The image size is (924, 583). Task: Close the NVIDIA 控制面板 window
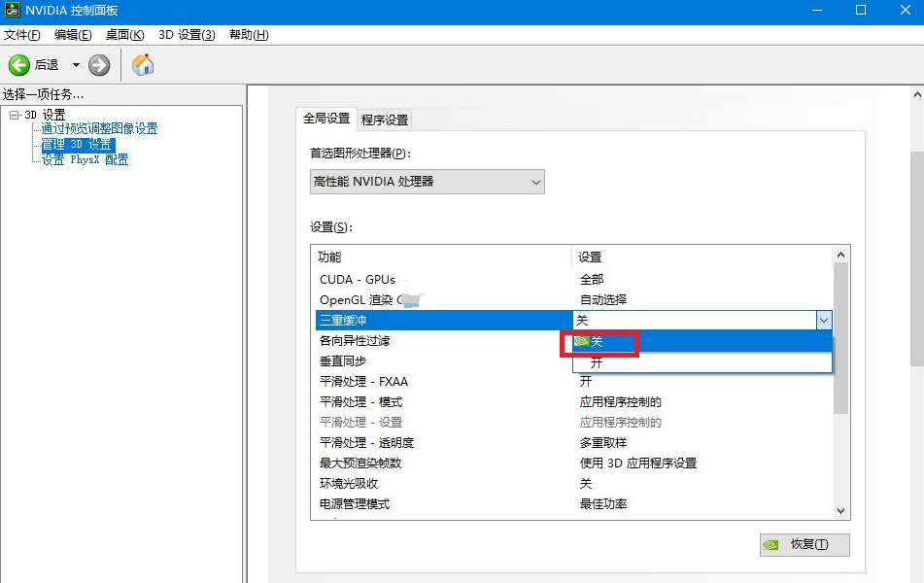[906, 11]
